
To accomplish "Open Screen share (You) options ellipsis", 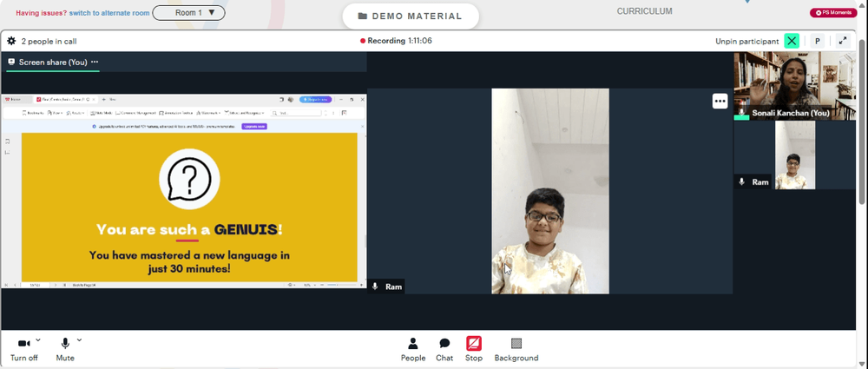I will [x=95, y=62].
